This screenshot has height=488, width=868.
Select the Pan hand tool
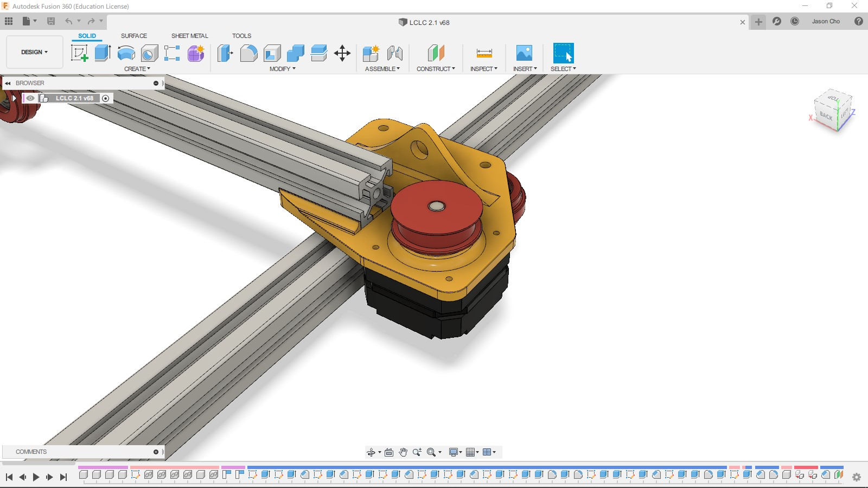(x=403, y=452)
